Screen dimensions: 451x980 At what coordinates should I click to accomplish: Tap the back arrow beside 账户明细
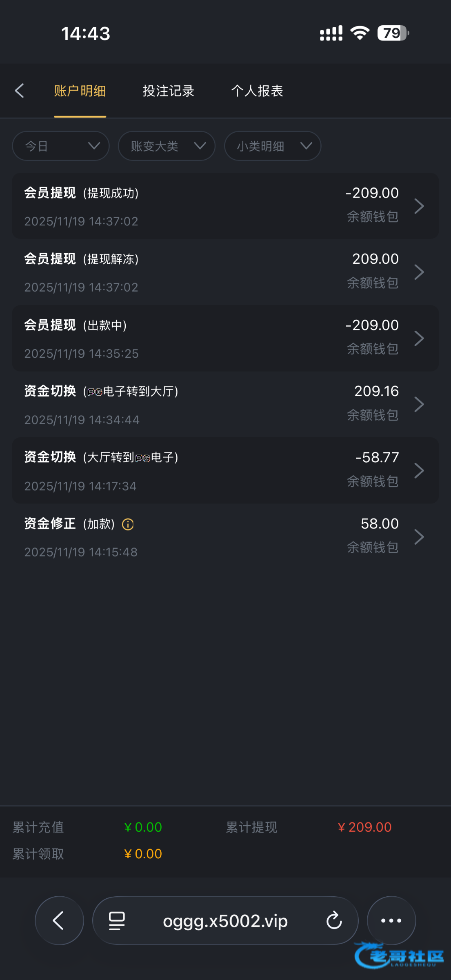tap(19, 91)
